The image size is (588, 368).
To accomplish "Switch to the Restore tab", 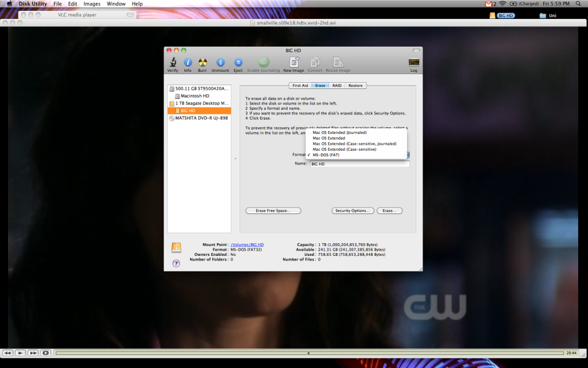I will tap(355, 86).
